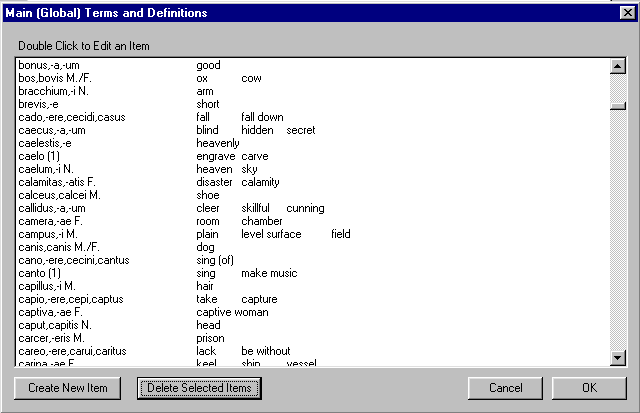This screenshot has height=413, width=640.
Task: Click the scrollbar up arrow
Action: pos(618,66)
